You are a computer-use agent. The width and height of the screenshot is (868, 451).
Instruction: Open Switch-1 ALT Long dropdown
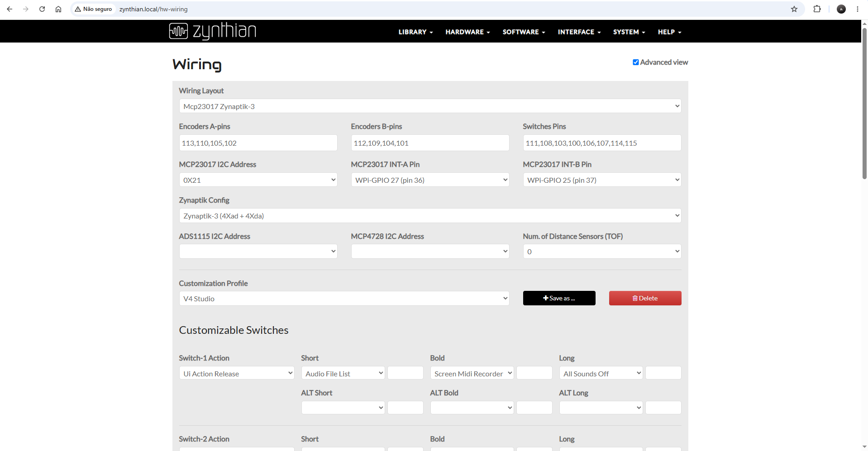[x=601, y=408]
